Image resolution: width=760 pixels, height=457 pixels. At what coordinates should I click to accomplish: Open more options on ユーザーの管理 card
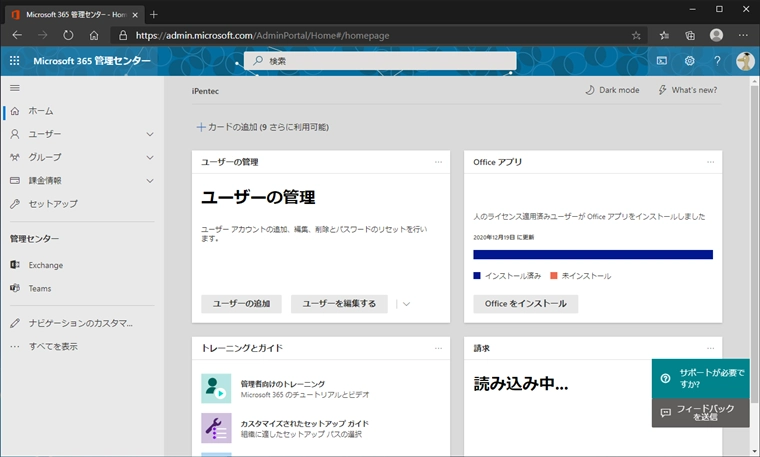[x=438, y=162]
